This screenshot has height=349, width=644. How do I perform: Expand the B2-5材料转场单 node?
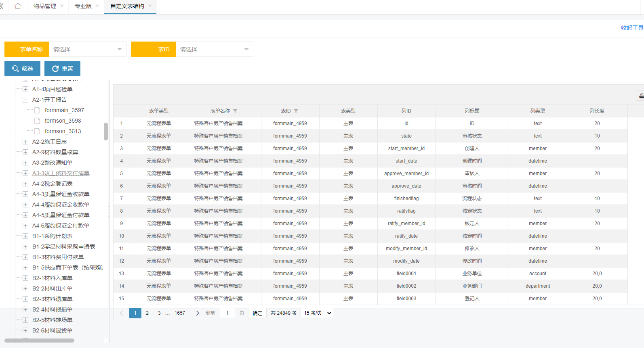[x=25, y=320]
